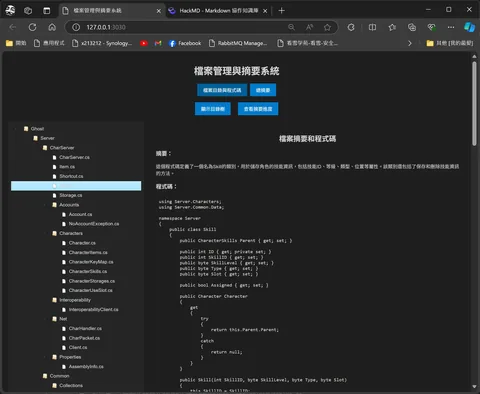This screenshot has width=480, height=394.
Task: View site information icon in the address bar
Action: [76, 27]
